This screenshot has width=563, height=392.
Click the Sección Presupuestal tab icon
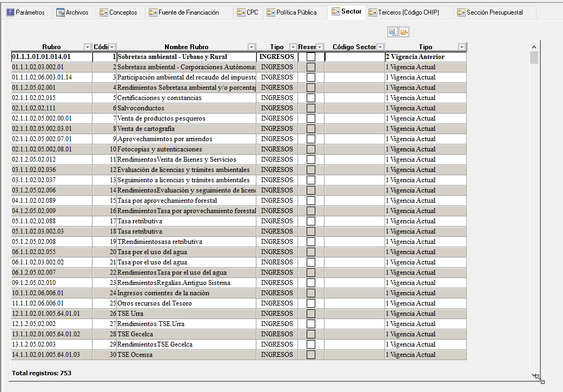tap(461, 12)
